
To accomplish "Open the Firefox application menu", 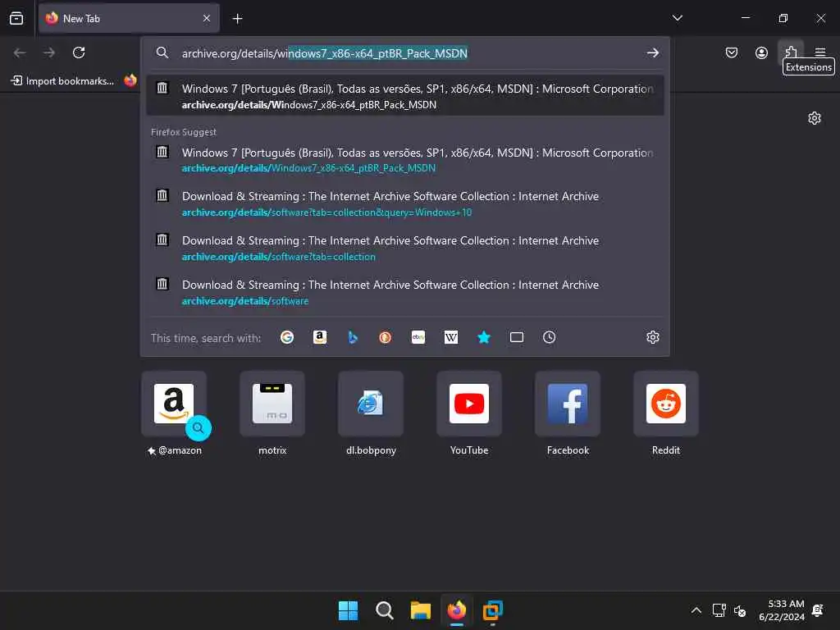I will [x=820, y=52].
